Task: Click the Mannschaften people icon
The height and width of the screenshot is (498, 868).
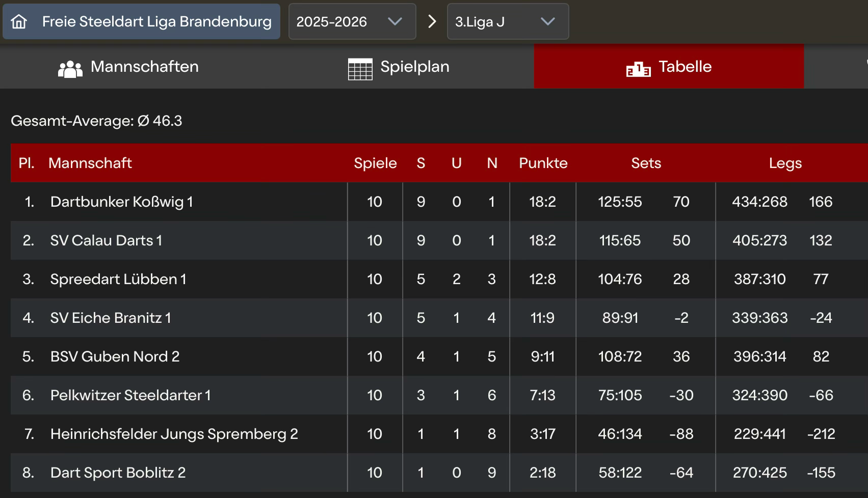Action: pyautogui.click(x=70, y=69)
